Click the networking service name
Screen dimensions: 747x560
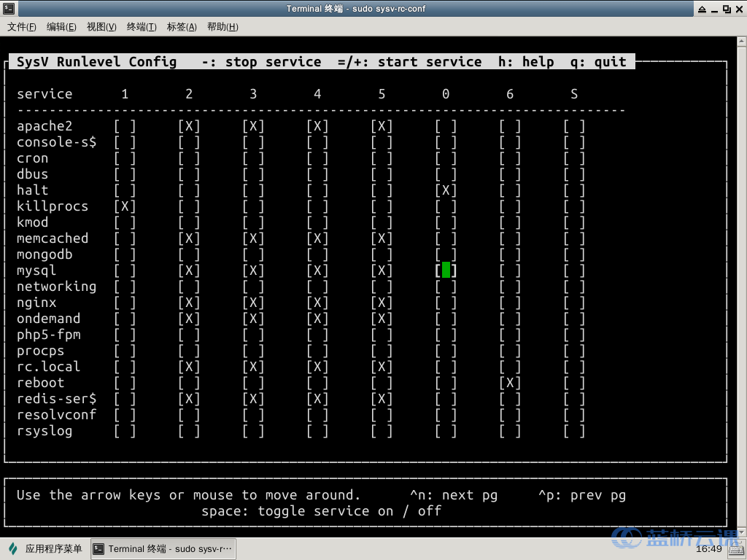[57, 287]
